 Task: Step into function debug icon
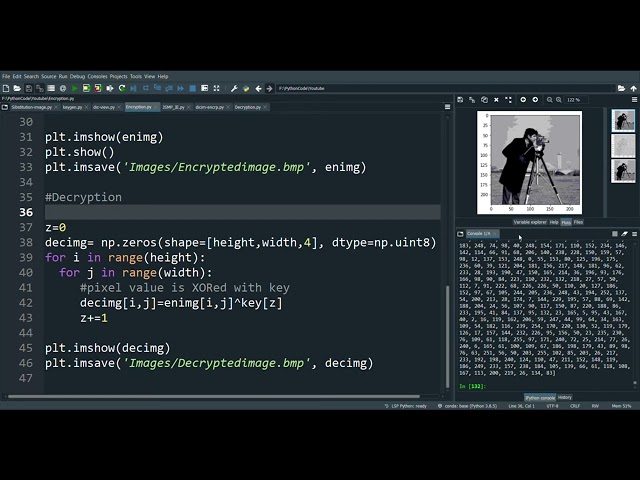[158, 88]
